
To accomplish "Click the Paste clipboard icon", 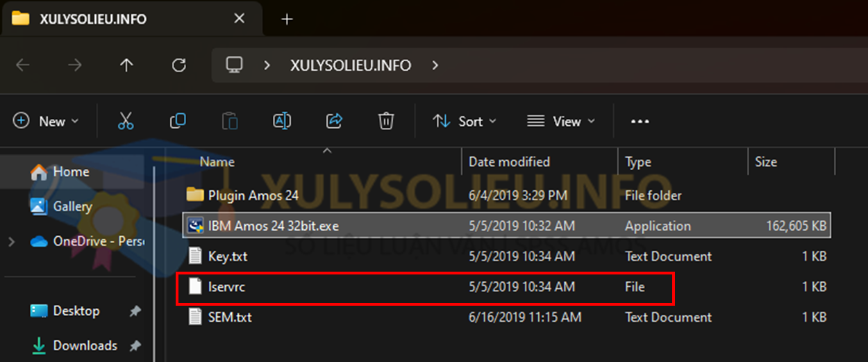I will point(230,121).
